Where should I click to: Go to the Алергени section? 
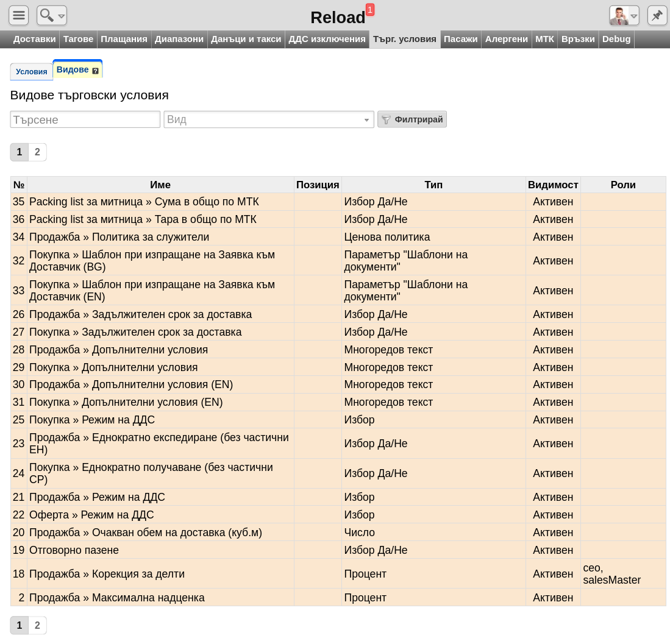pyautogui.click(x=507, y=39)
